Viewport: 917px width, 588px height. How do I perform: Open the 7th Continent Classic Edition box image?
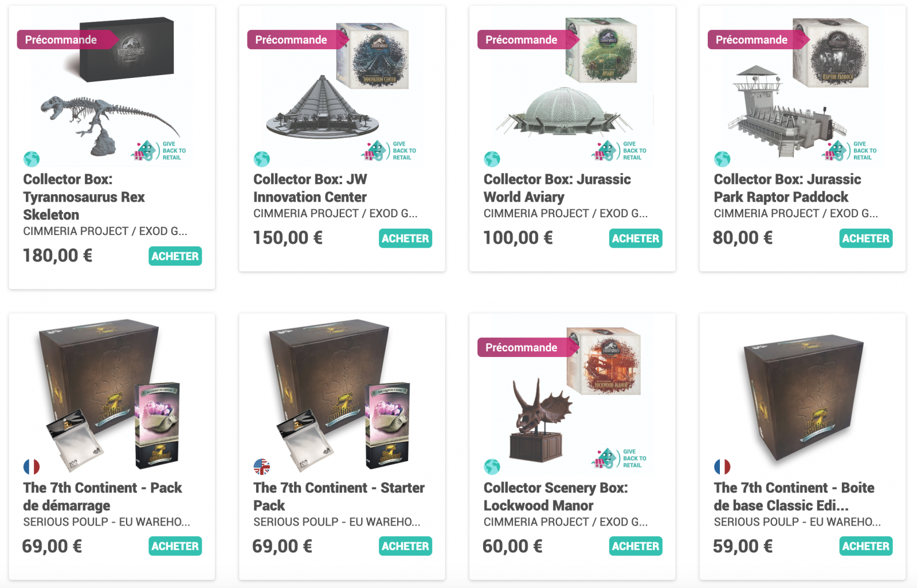[802, 395]
